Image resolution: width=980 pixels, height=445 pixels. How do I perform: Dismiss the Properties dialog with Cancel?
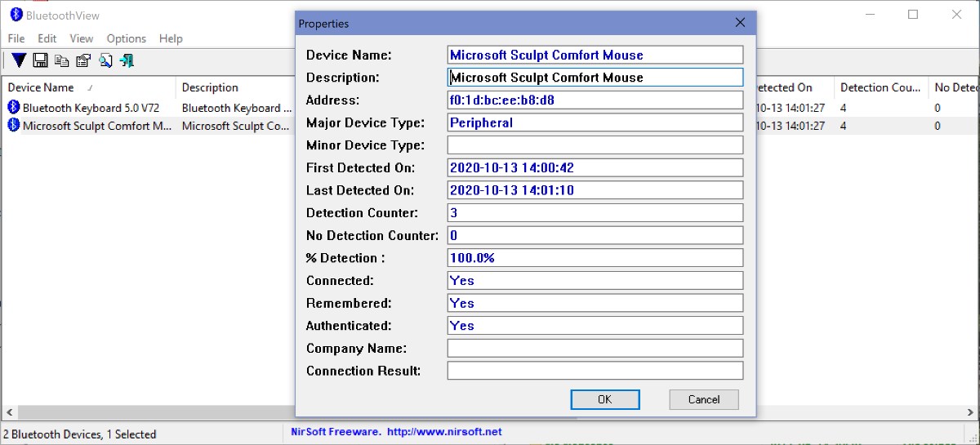(x=704, y=399)
